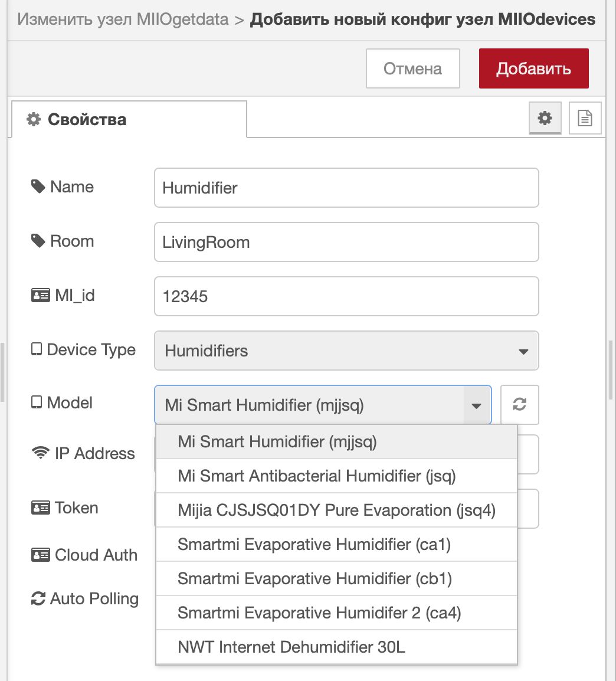The height and width of the screenshot is (681, 616).
Task: Click the Token label text
Action: (76, 508)
